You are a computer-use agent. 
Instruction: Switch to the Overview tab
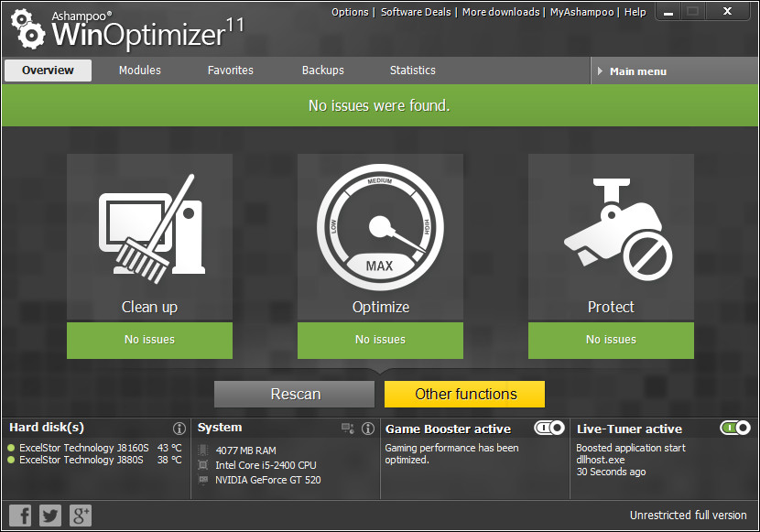coord(48,71)
